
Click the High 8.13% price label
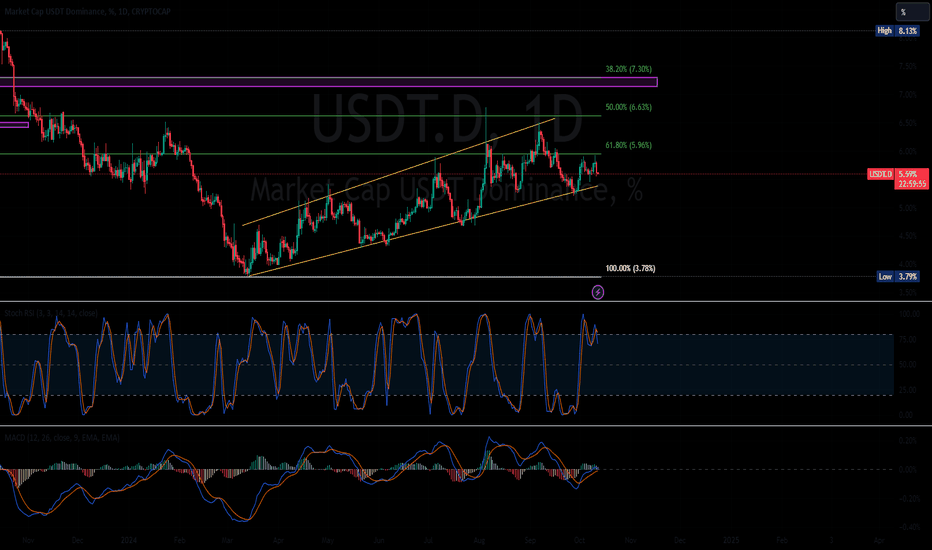(898, 30)
